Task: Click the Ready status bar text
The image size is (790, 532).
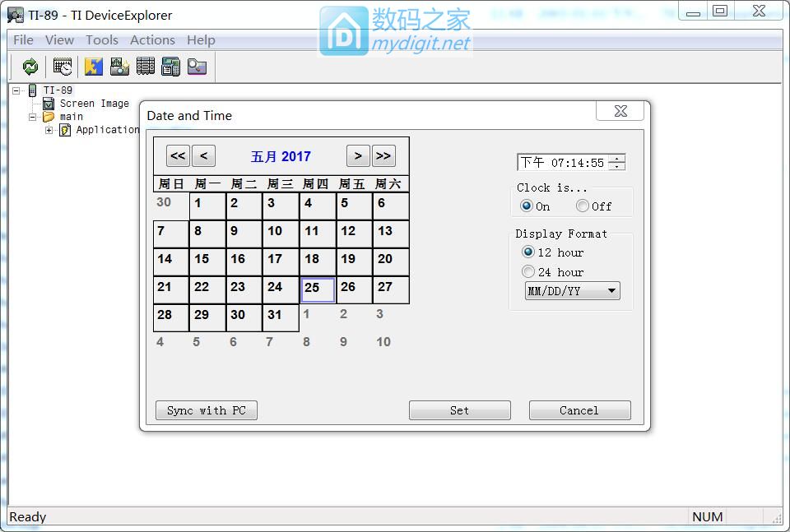Action: 28,517
